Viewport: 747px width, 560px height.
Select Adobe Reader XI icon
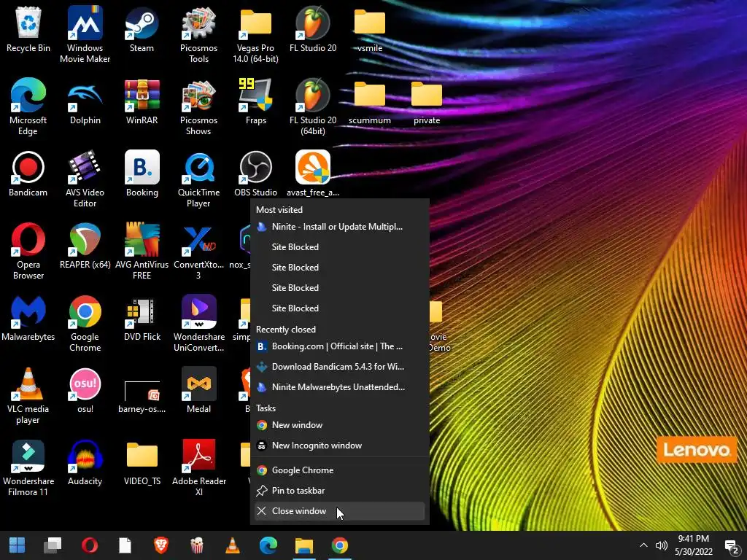pos(198,468)
